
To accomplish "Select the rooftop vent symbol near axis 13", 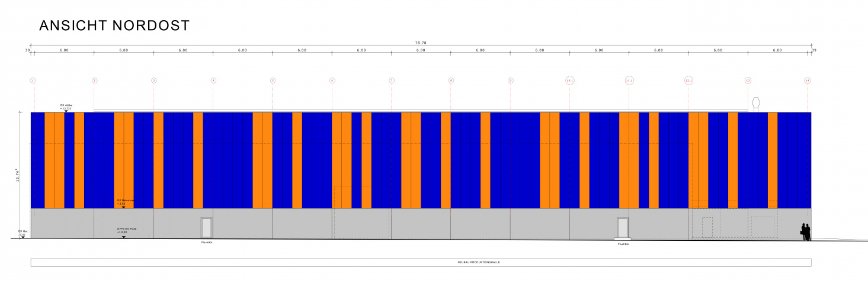I will 756,104.
